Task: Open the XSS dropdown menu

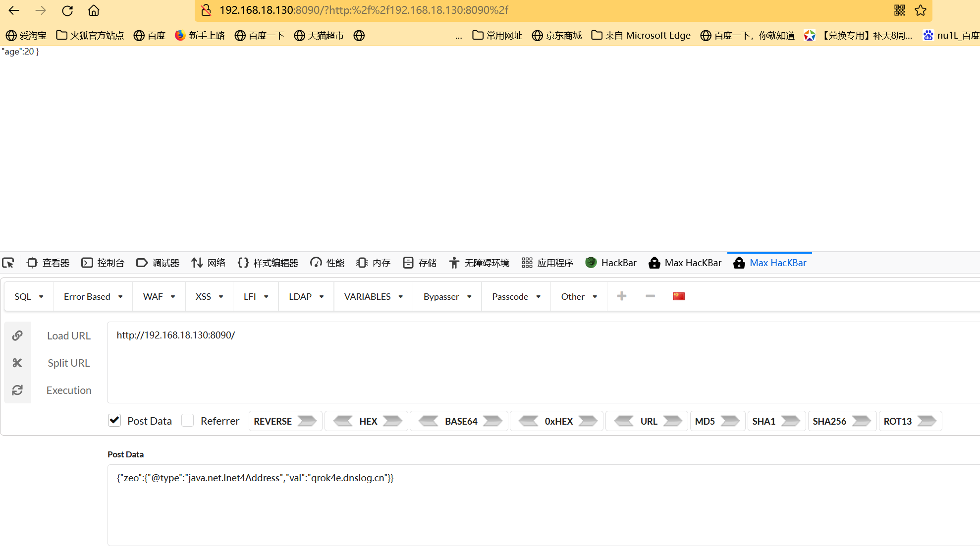Action: coord(209,296)
